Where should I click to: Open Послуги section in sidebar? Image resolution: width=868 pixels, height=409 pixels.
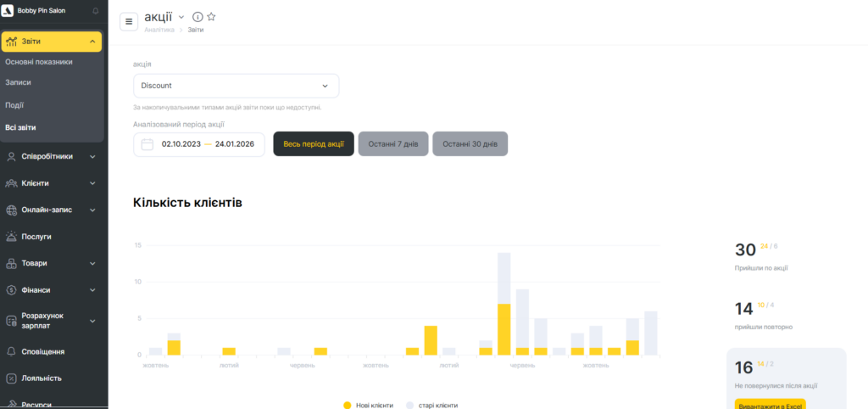(36, 237)
